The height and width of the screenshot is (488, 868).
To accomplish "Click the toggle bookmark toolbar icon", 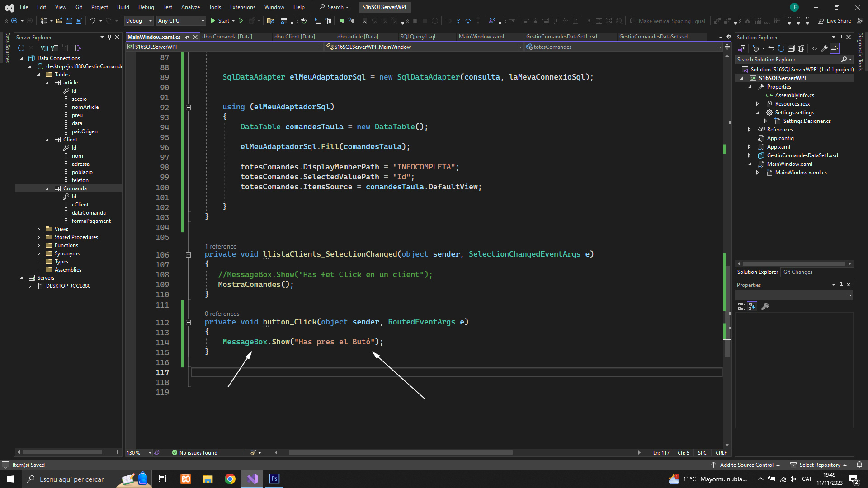I will coord(364,21).
